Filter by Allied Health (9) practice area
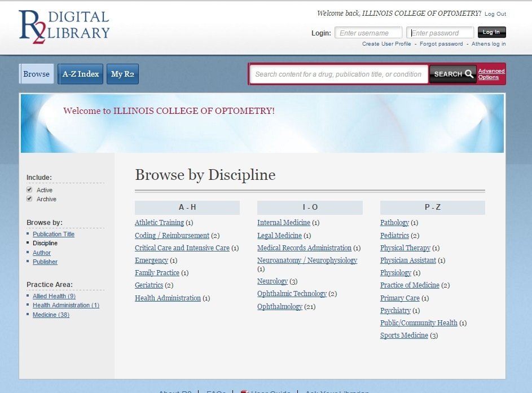The image size is (532, 393). point(54,296)
